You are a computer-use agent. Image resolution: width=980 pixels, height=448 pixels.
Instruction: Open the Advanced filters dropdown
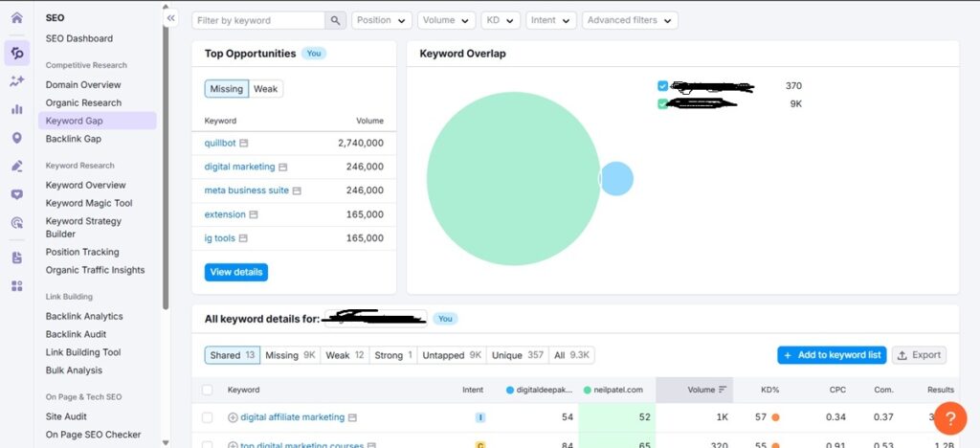point(630,21)
